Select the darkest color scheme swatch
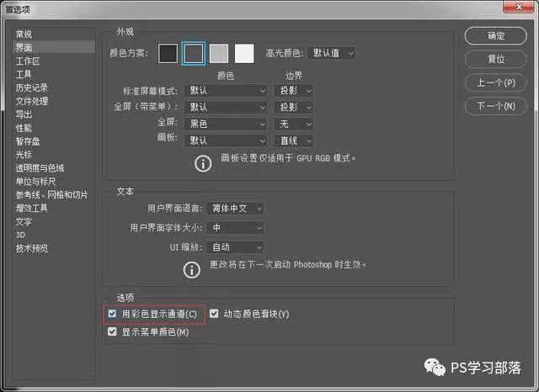The width and height of the screenshot is (539, 392). (x=168, y=53)
